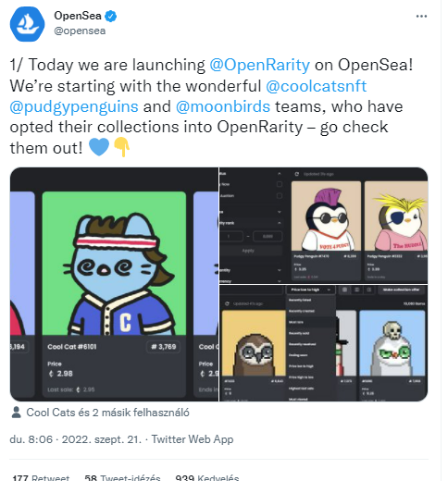Choose Most rare in sort menu
Viewport: 448px width, 481px height.
310,322
